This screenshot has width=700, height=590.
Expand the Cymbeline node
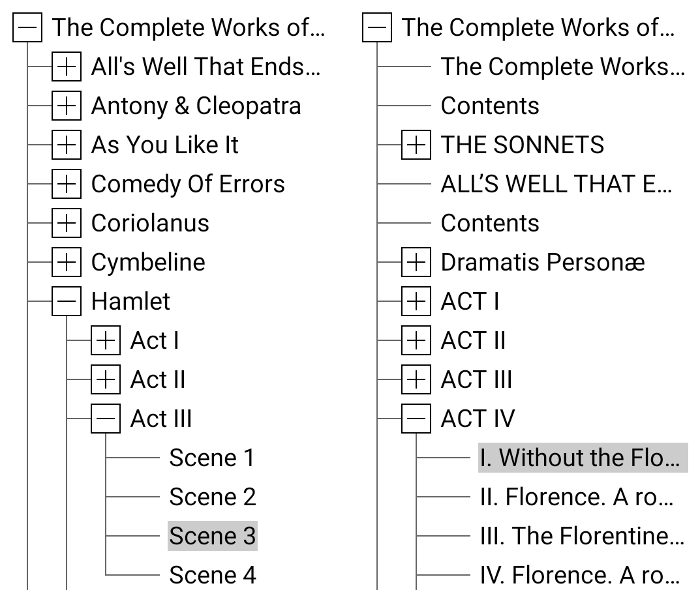(x=66, y=262)
